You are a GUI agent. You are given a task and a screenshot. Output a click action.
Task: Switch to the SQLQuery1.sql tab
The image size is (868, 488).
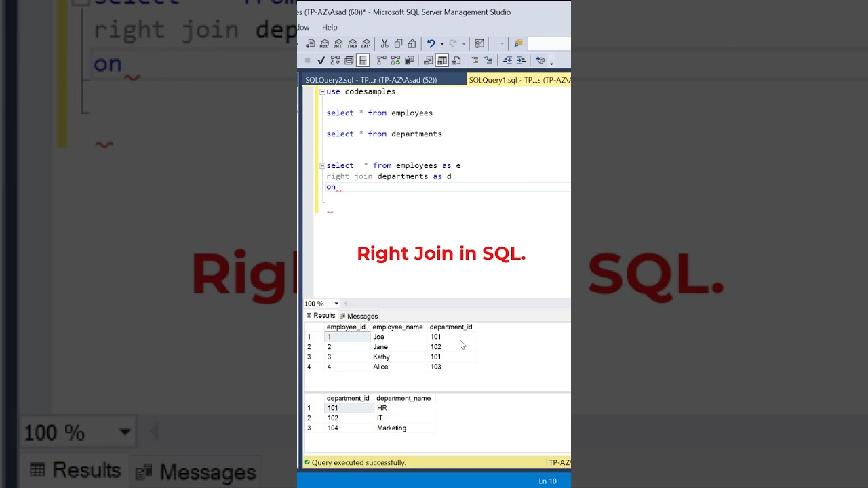pos(519,80)
